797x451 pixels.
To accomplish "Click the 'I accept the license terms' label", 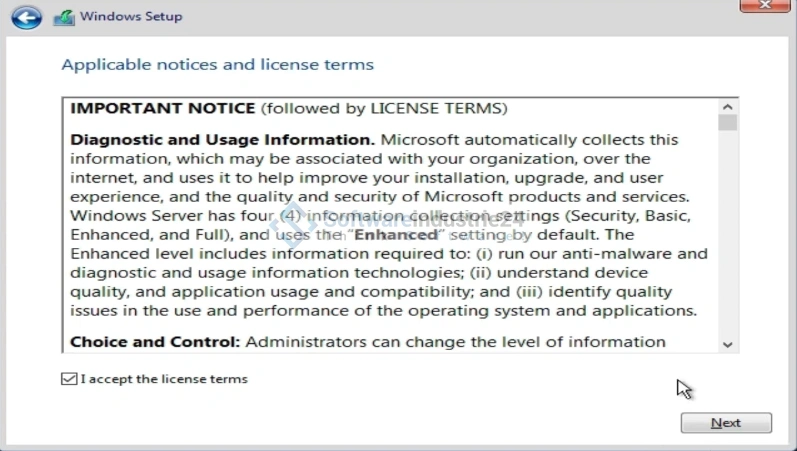I will [164, 379].
